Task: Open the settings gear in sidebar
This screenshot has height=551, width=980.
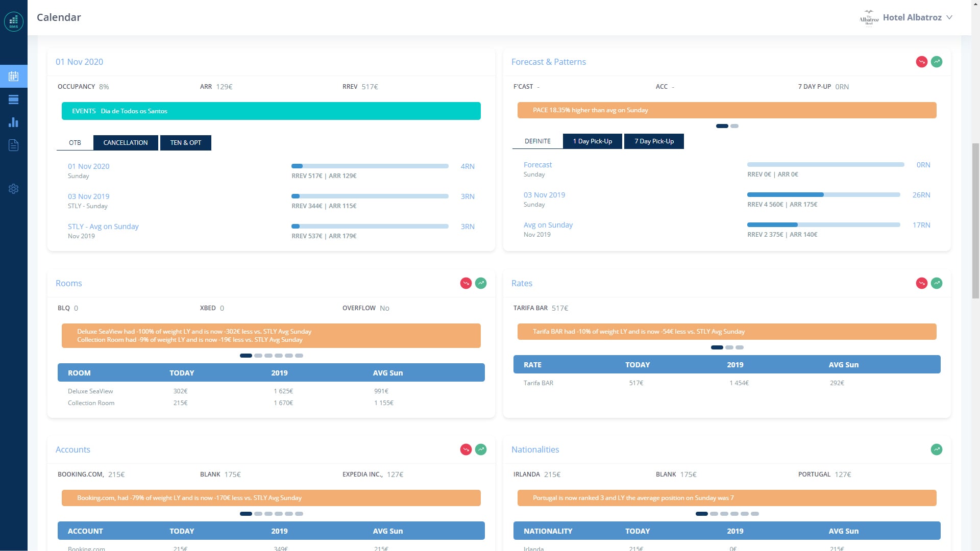Action: pos(14,189)
